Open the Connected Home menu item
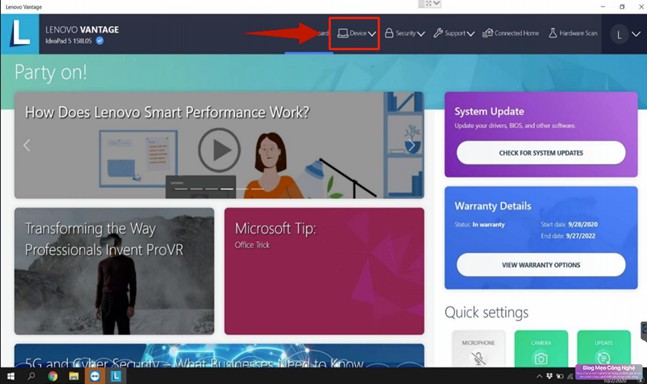This screenshot has height=384, width=647. click(510, 33)
